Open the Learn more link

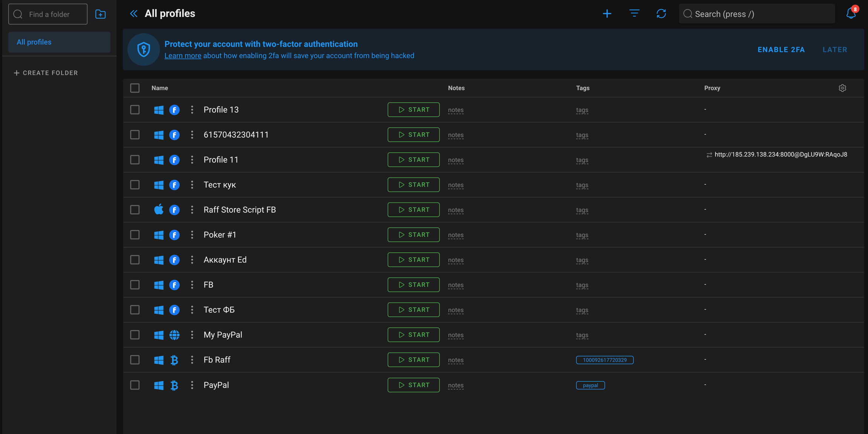coord(183,56)
